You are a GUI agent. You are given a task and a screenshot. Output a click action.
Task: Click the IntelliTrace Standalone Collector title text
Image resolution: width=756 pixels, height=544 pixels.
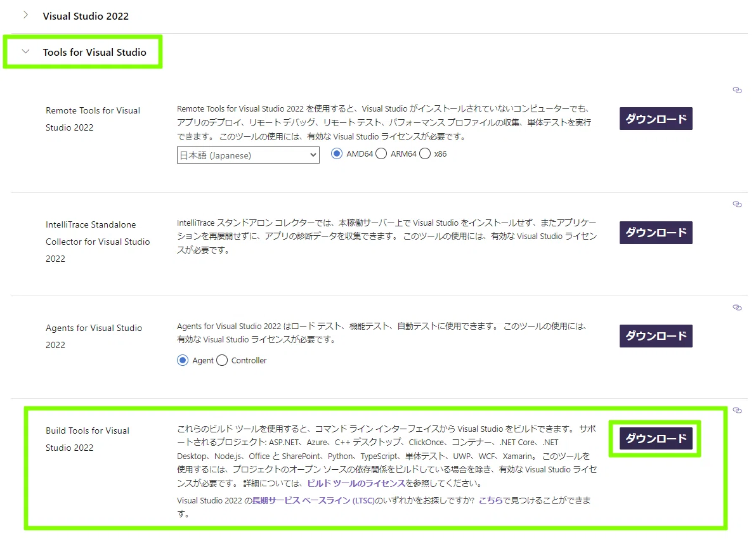(x=98, y=242)
